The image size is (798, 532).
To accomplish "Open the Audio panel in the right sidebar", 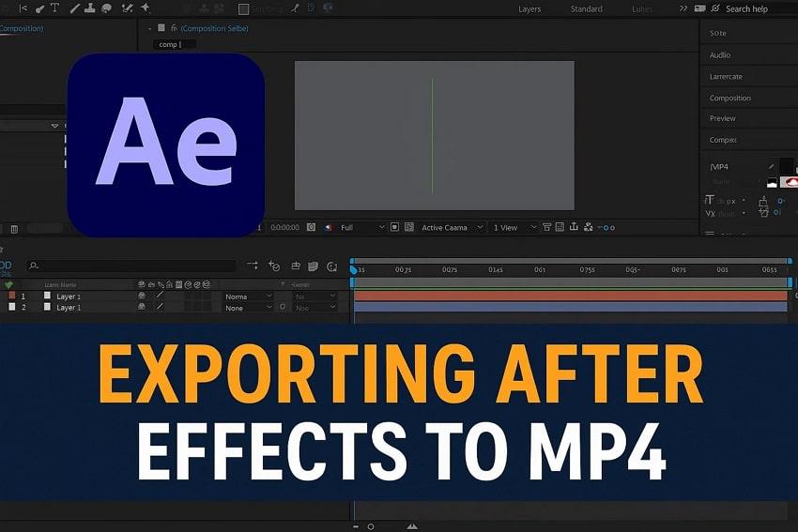I will [720, 55].
